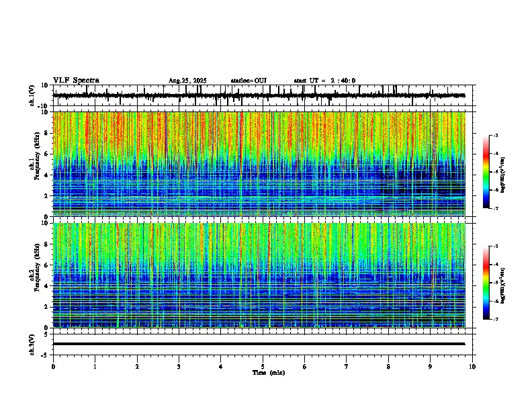Click the "ch.1(V)" axis label

32,95
